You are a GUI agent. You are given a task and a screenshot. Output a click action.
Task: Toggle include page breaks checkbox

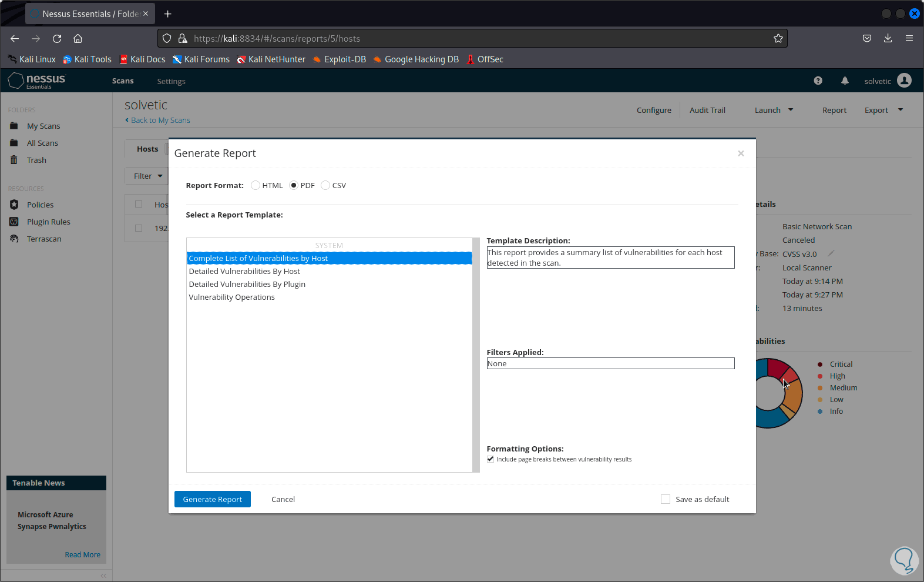490,459
